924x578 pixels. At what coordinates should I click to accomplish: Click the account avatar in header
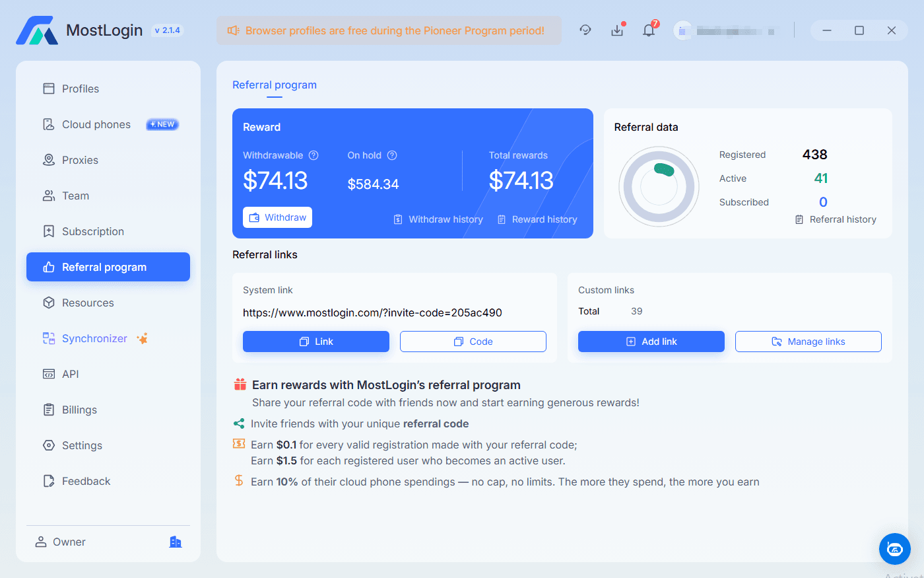coord(682,30)
